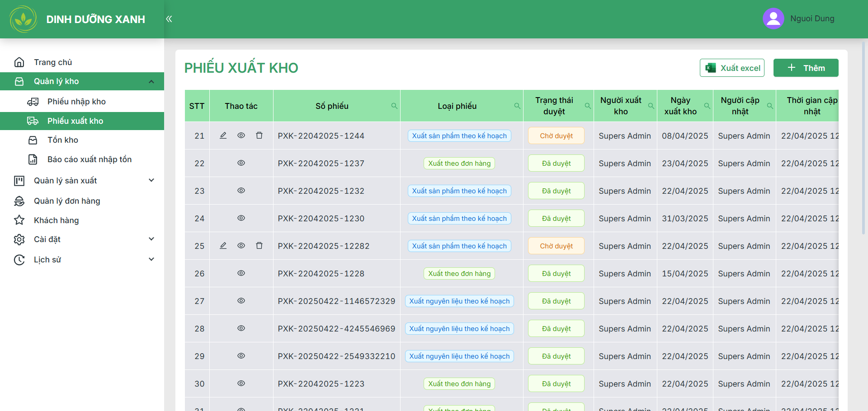Viewport: 868px width, 411px height.
Task: Open Khách hàng menu item
Action: point(82,220)
